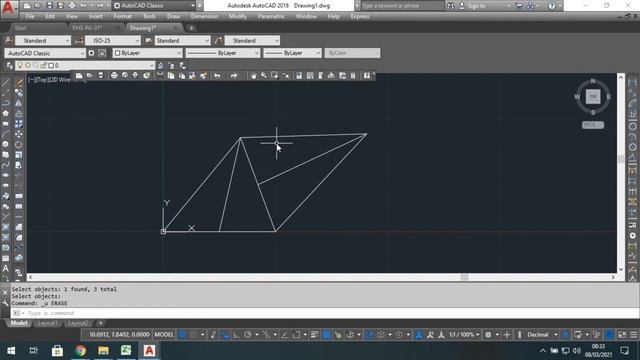Toggle Clean Screen in status bar
640x360 pixels.
[622, 335]
